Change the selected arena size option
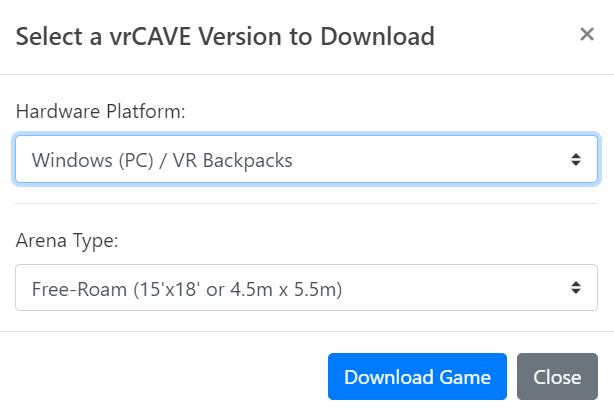 pyautogui.click(x=306, y=288)
